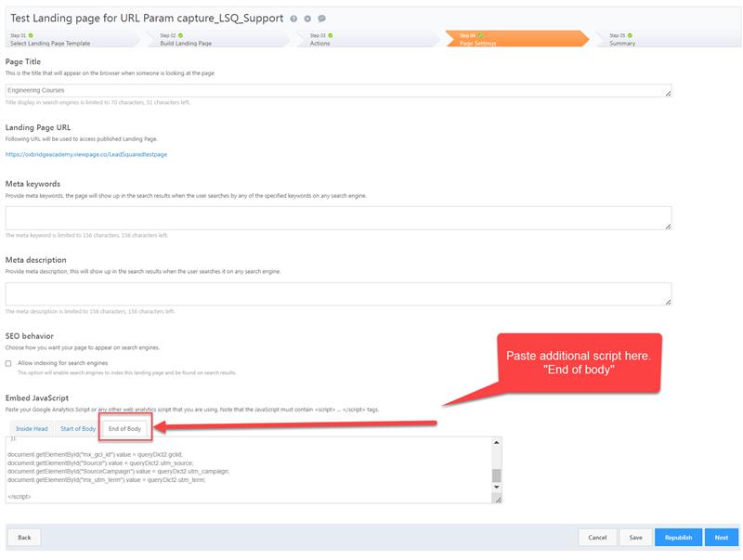Viewport: 743px width, 560px height.
Task: Go to Step 01 Select Landing Page Template
Action: [72, 39]
